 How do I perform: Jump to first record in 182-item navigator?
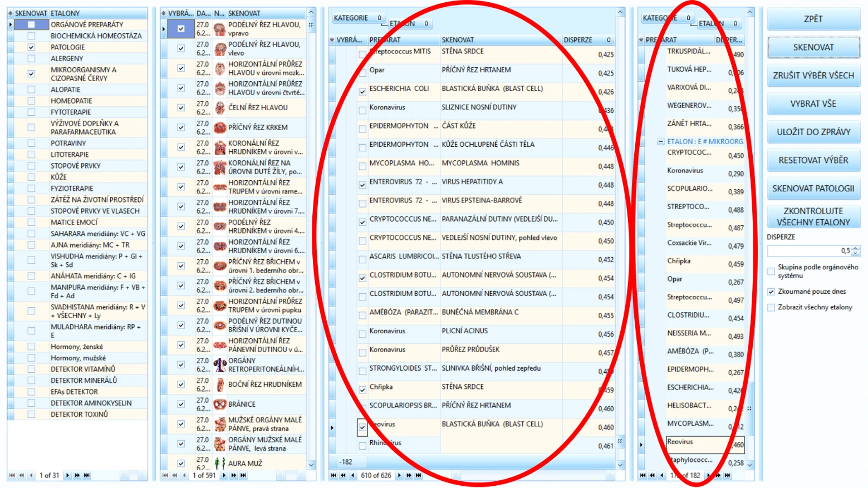tap(643, 475)
